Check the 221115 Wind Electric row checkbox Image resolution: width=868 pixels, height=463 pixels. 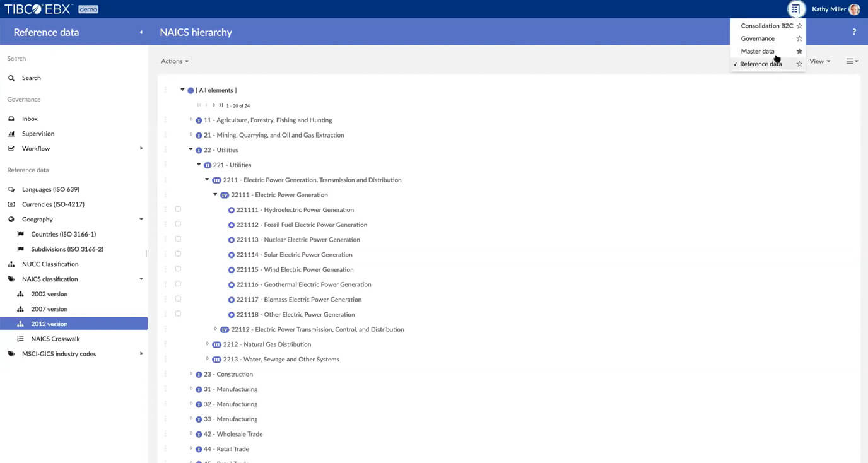(178, 269)
